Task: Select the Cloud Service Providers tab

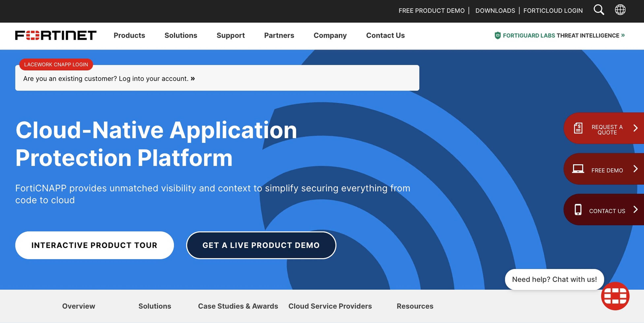Action: pyautogui.click(x=330, y=306)
